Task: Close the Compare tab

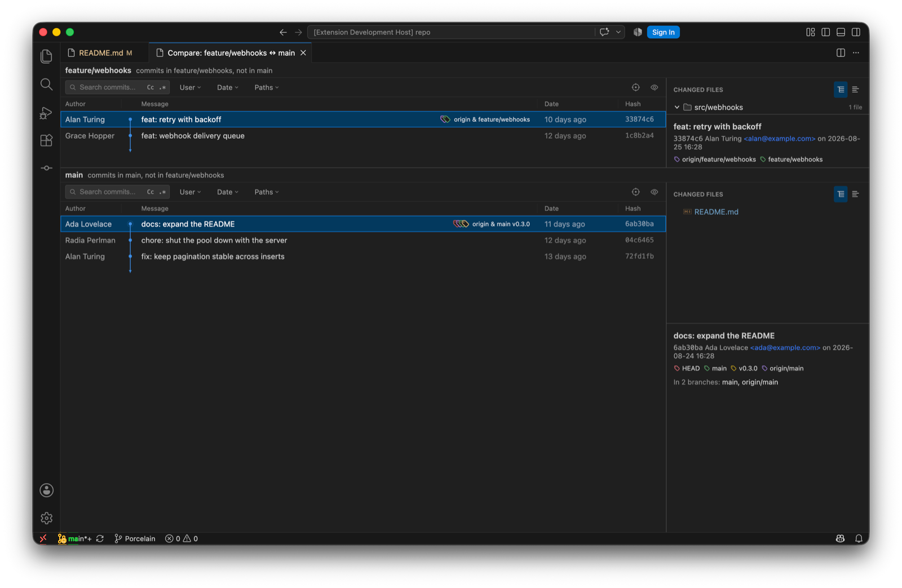Action: (x=303, y=52)
